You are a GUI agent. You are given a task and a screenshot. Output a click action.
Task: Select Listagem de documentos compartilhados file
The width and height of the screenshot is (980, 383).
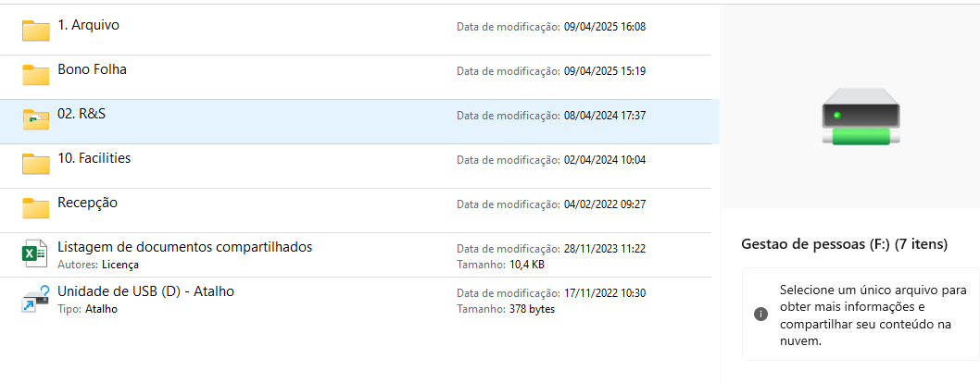pyautogui.click(x=184, y=247)
